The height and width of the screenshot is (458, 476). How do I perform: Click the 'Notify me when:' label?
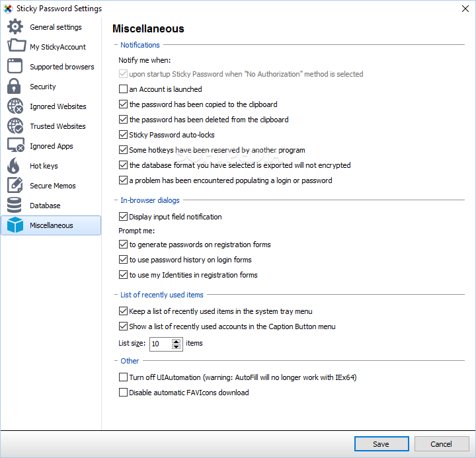point(145,60)
